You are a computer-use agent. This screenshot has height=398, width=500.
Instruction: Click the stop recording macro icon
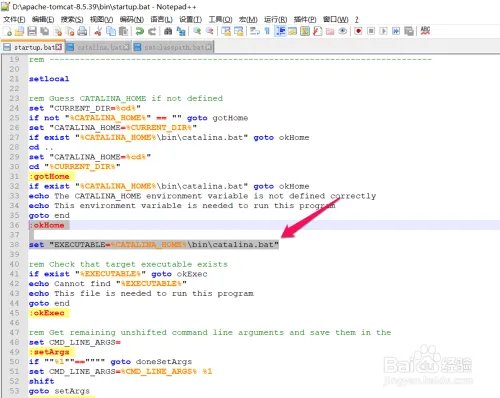371,31
